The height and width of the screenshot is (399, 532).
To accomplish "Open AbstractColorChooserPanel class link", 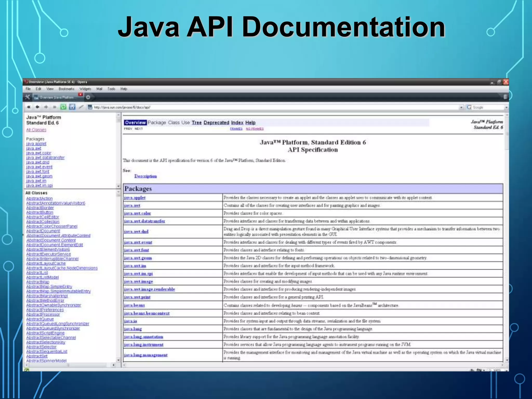I will pyautogui.click(x=52, y=226).
